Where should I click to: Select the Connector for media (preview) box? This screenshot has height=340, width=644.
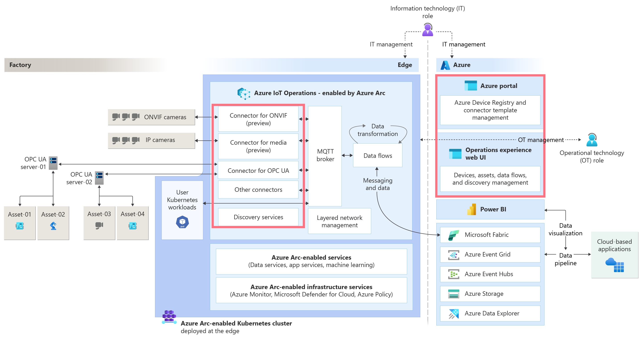pyautogui.click(x=258, y=146)
